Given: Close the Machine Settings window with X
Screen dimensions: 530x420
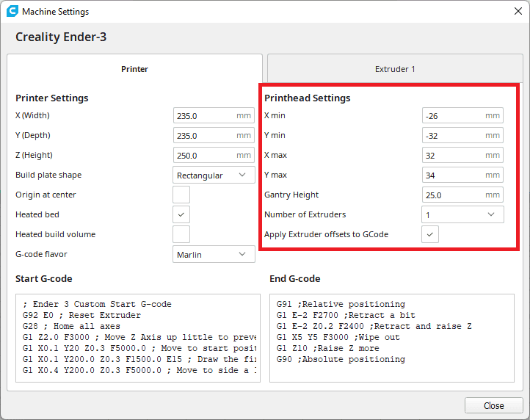Looking at the screenshot, I should click(x=518, y=11).
